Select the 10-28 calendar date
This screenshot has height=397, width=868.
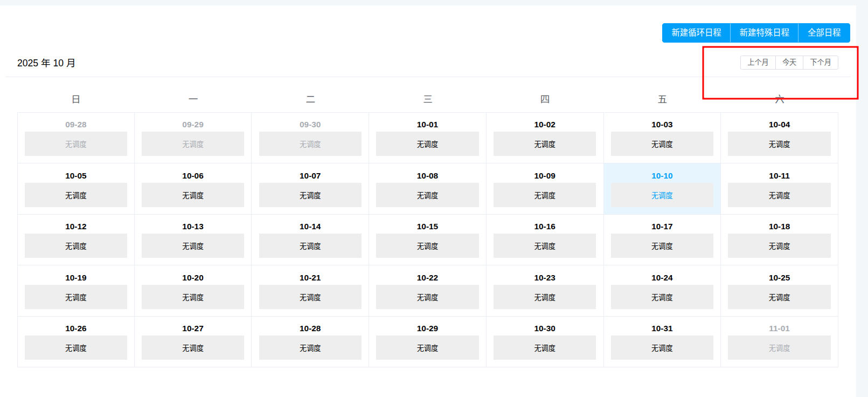(x=310, y=328)
